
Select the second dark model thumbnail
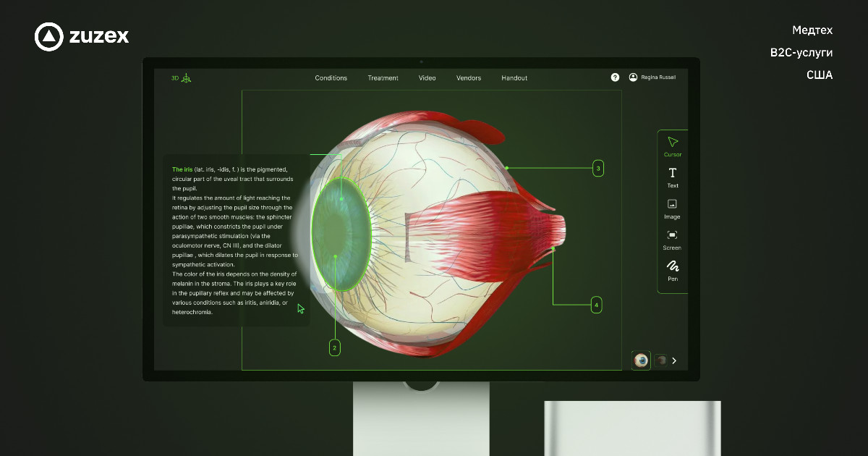(660, 360)
